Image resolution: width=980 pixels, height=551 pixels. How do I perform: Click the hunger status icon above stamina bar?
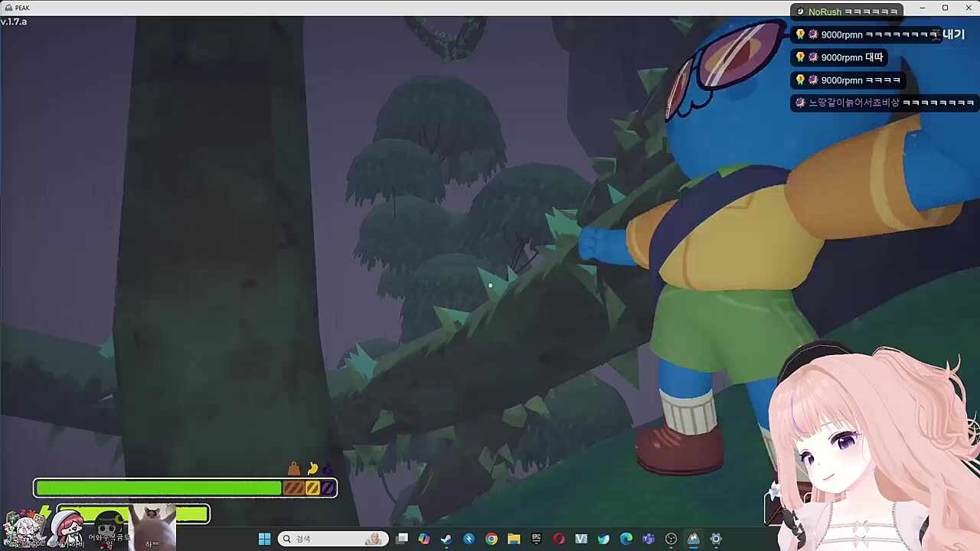click(x=312, y=468)
